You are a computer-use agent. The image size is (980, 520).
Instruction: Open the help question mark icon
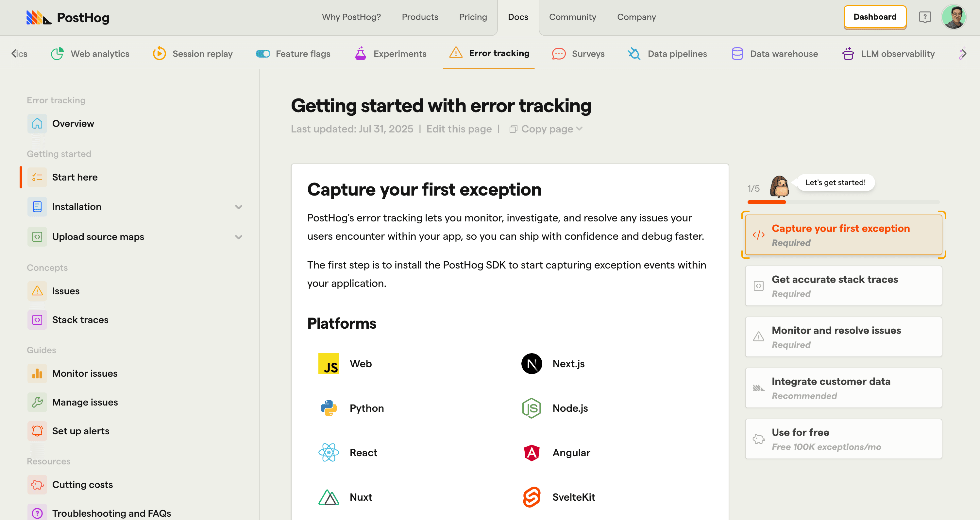(925, 17)
